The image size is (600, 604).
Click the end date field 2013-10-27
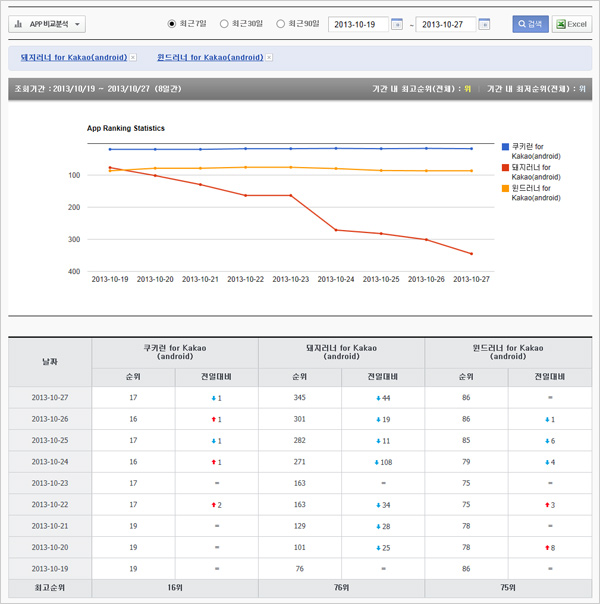click(x=446, y=25)
